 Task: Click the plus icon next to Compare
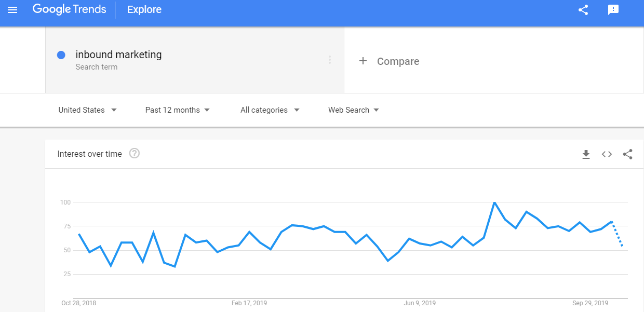pyautogui.click(x=363, y=61)
